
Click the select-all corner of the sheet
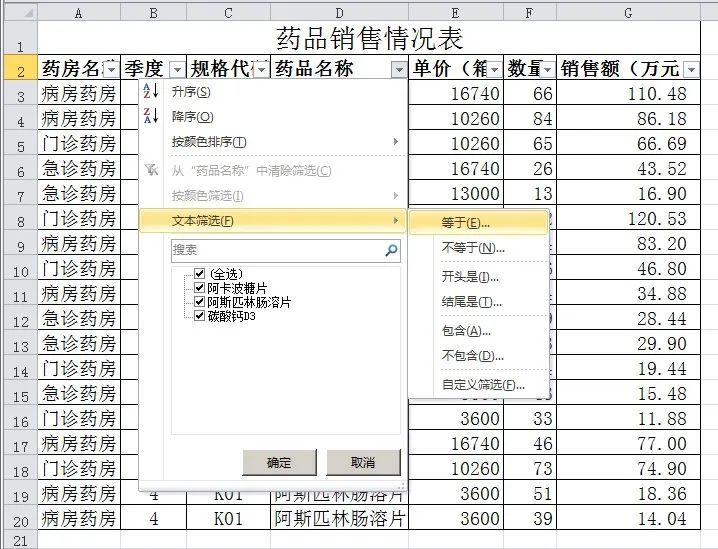click(x=20, y=13)
